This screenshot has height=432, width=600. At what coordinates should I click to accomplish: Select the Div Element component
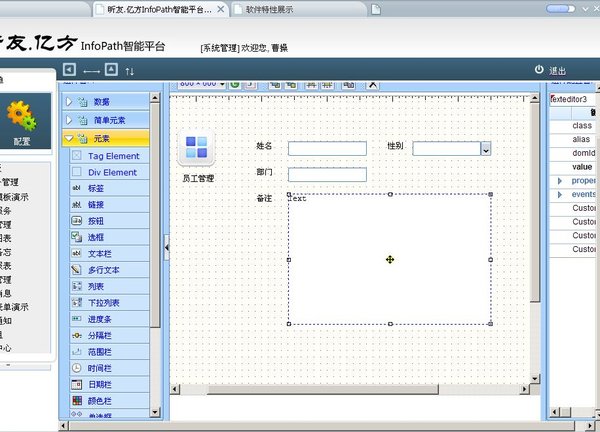[x=109, y=172]
